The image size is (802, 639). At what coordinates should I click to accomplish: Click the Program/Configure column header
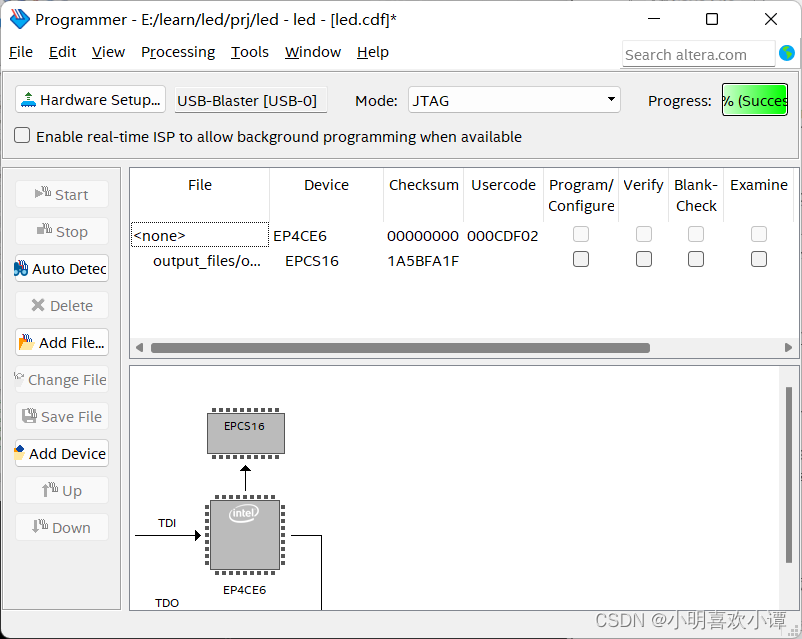581,195
